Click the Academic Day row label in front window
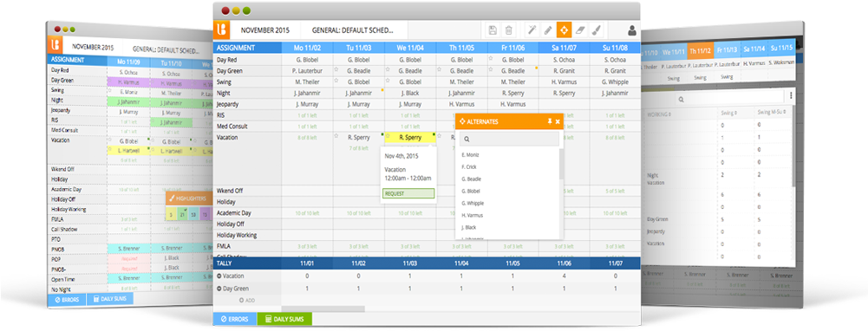 point(233,213)
